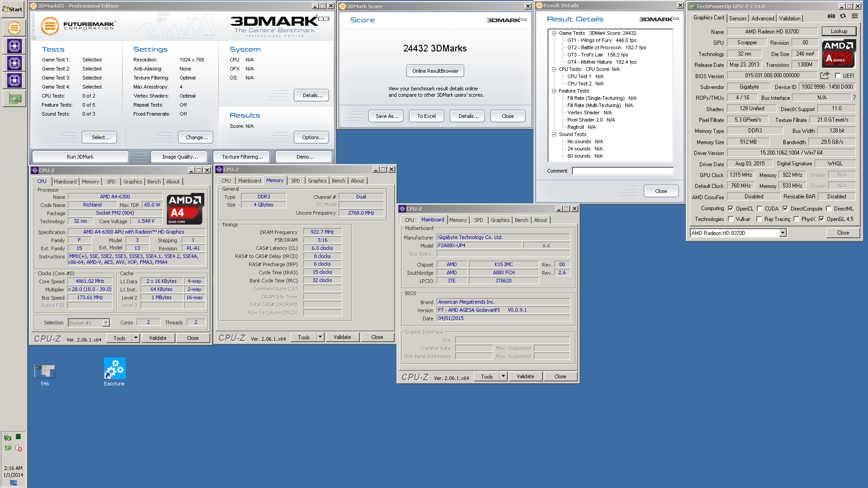
Task: Toggle the OpenCL checkbox
Action: point(731,208)
